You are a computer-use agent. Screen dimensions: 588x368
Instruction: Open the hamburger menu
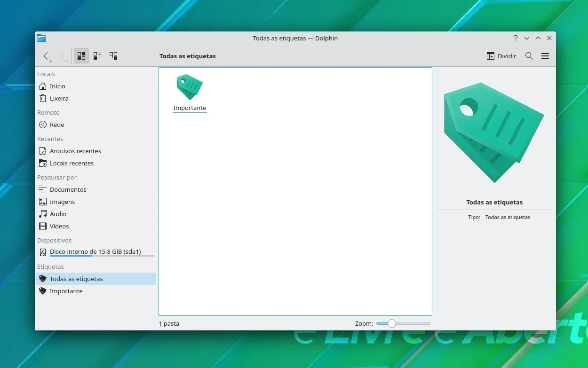click(x=545, y=56)
